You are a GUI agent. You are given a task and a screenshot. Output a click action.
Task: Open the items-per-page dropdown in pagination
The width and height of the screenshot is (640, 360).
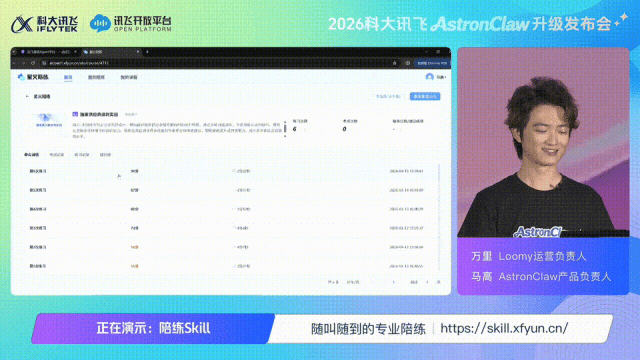click(x=353, y=282)
